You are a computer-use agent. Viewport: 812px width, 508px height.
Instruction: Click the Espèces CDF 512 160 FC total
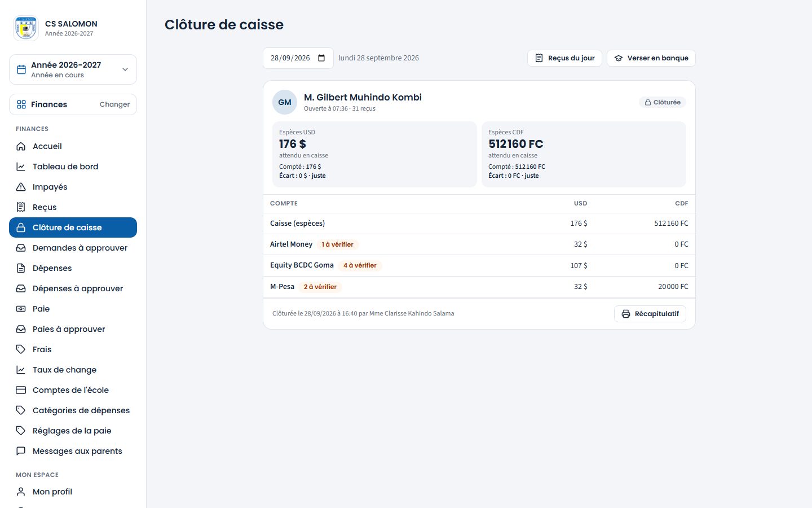coord(516,144)
